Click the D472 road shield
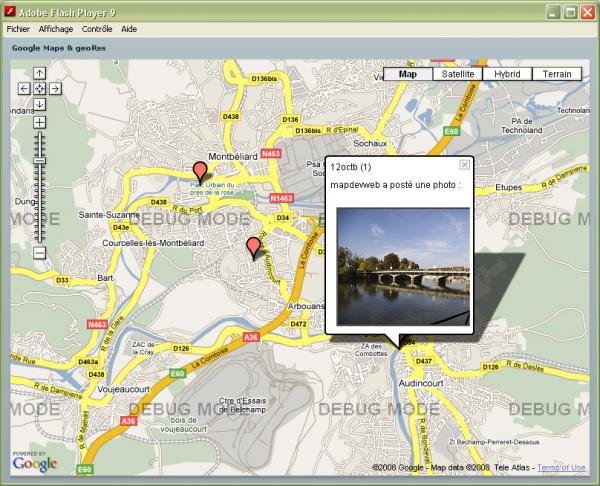Viewport: 600px width, 486px height. tap(298, 324)
